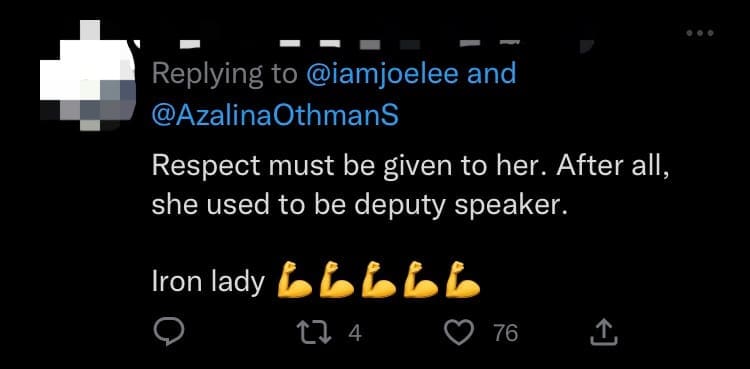This screenshot has height=369, width=750.
Task: Open the reply speech bubble icon
Action: pyautogui.click(x=168, y=332)
